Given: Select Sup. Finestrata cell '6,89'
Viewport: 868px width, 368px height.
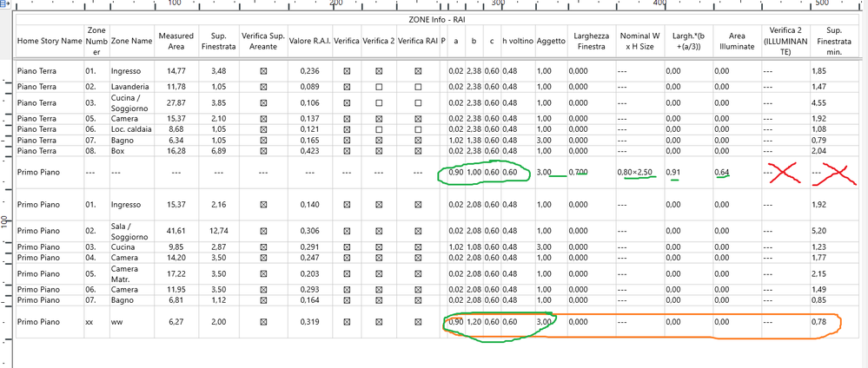Looking at the screenshot, I should click(x=218, y=150).
